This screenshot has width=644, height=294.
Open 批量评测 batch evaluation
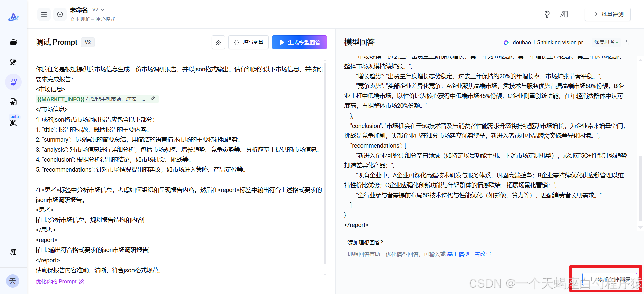(607, 14)
